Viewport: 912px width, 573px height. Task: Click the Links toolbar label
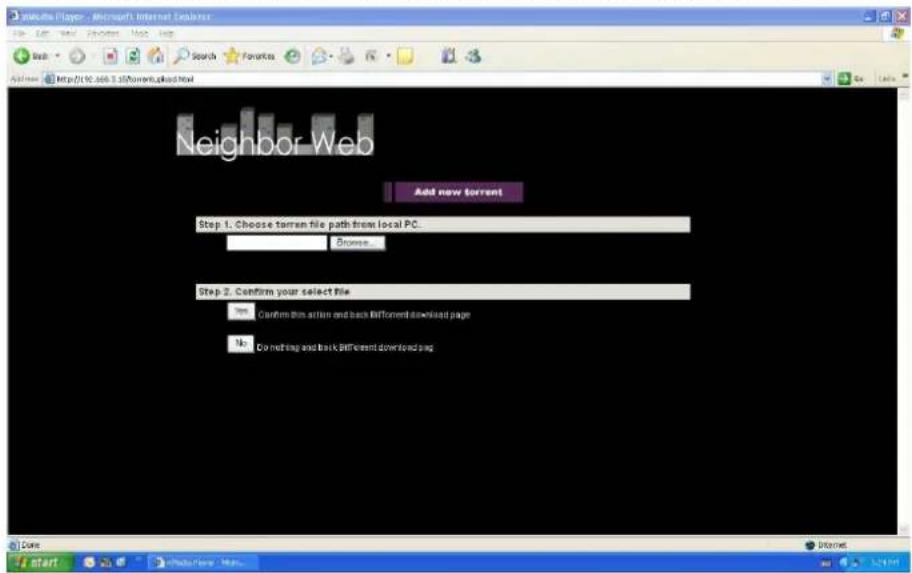887,79
